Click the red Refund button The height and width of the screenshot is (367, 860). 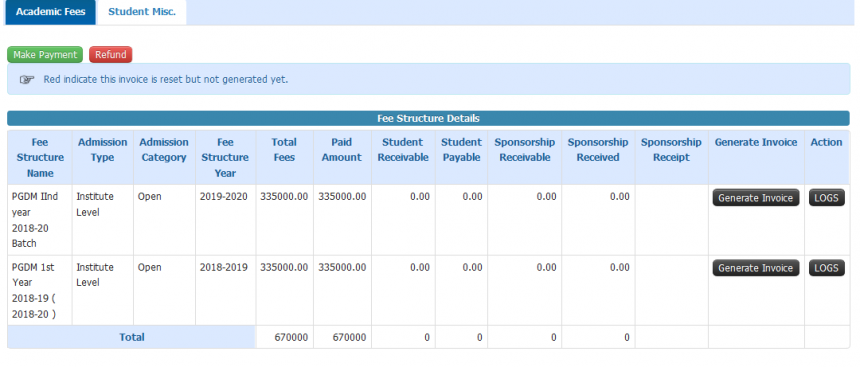click(111, 55)
